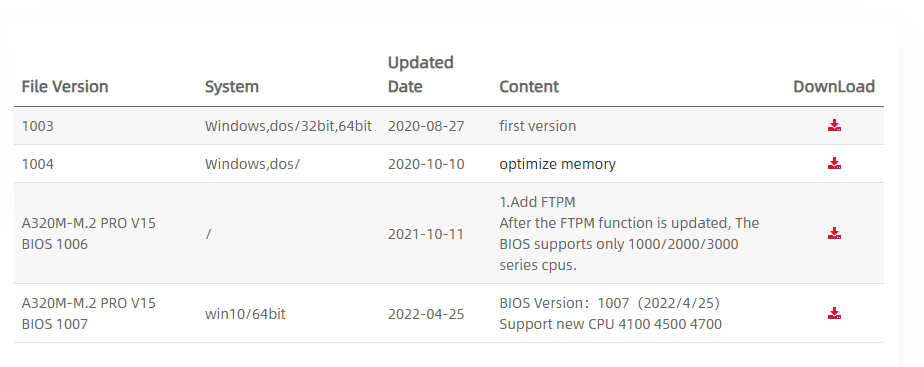Image resolution: width=924 pixels, height=367 pixels.
Task: Click the DownLoad column header
Action: 834,87
